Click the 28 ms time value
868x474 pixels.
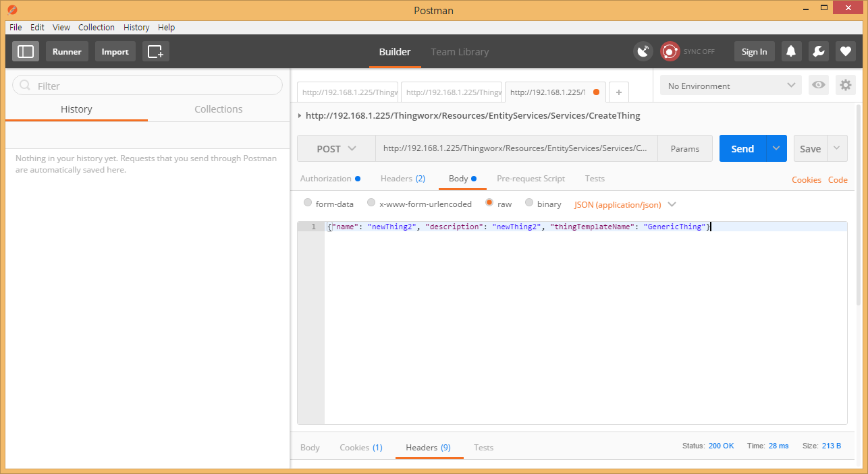[x=778, y=446]
